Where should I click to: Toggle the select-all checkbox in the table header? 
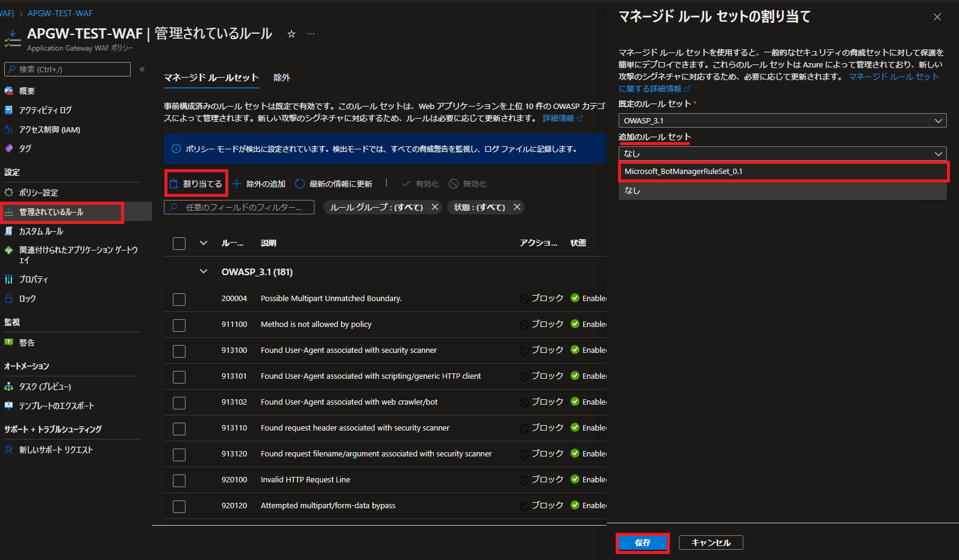click(179, 243)
